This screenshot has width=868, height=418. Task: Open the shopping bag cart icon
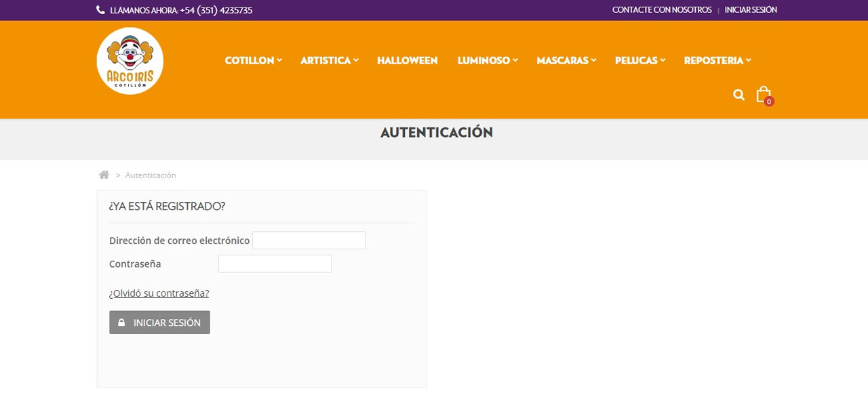[764, 95]
